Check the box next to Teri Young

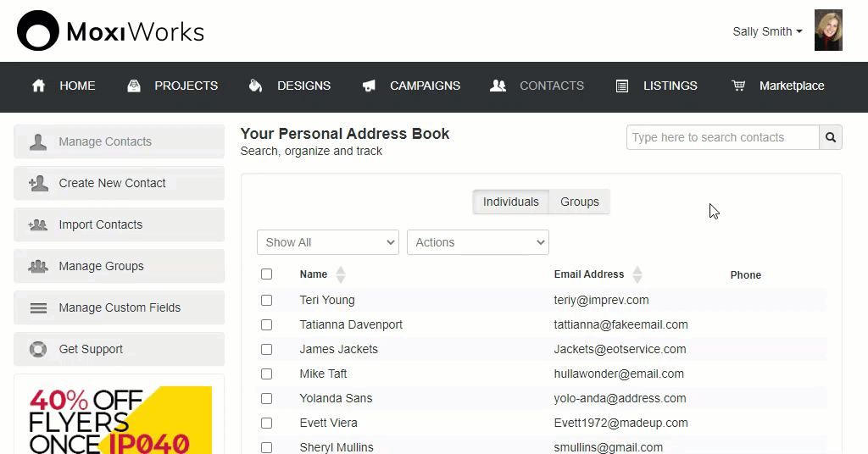click(267, 300)
